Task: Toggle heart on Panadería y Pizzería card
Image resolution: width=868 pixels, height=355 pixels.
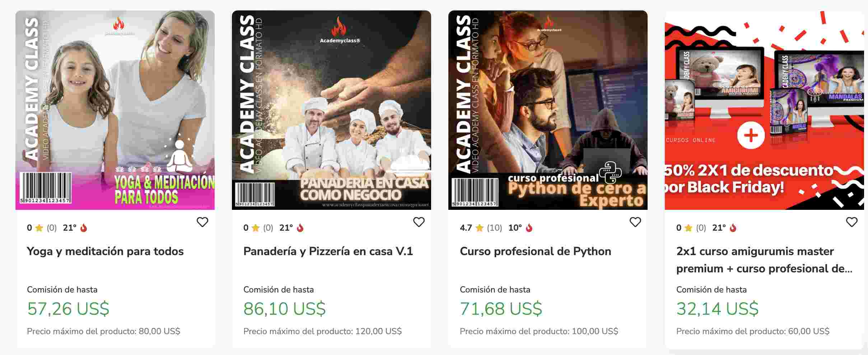Action: coord(419,222)
